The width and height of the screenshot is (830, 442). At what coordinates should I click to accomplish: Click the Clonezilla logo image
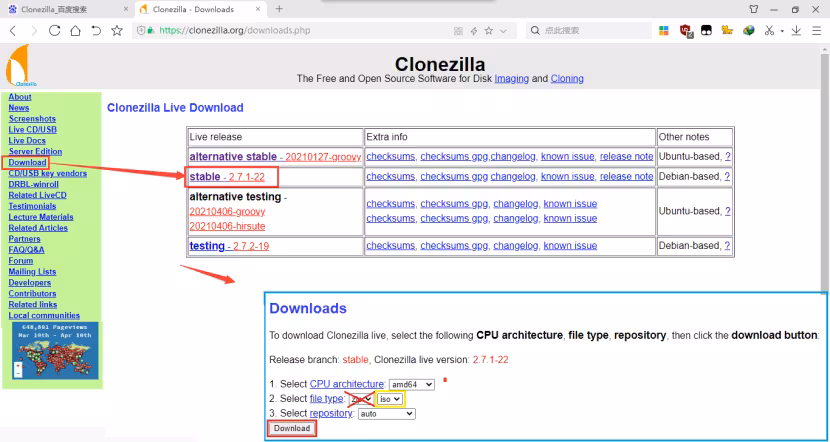pyautogui.click(x=19, y=66)
